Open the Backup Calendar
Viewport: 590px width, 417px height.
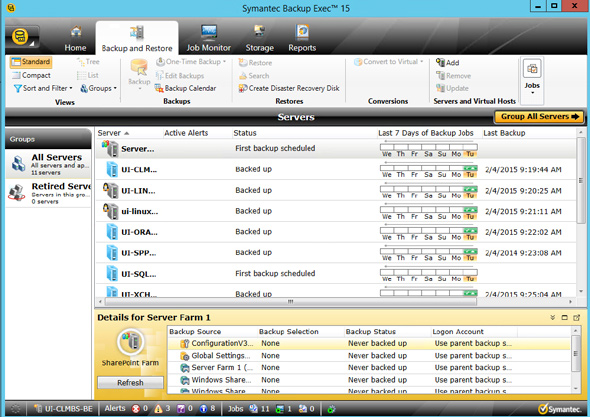click(186, 88)
